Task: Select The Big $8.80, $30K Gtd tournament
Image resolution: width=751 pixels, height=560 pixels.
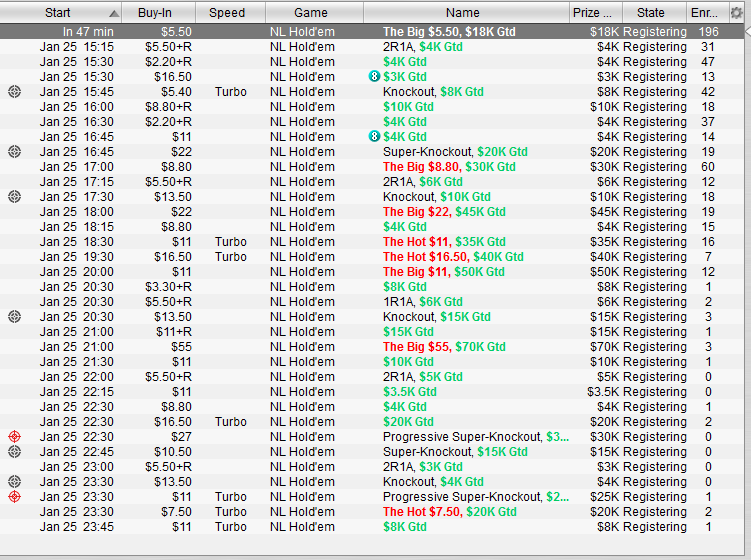Action: click(x=449, y=167)
